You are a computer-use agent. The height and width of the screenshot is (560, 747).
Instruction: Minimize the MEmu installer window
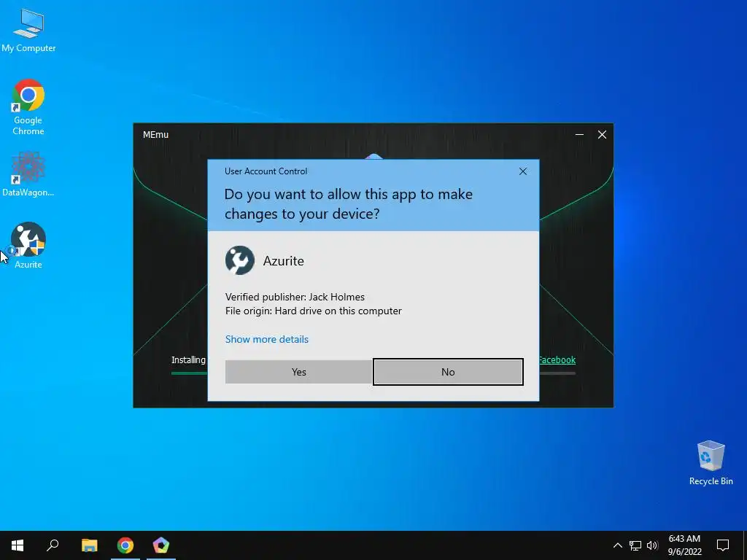click(x=579, y=135)
